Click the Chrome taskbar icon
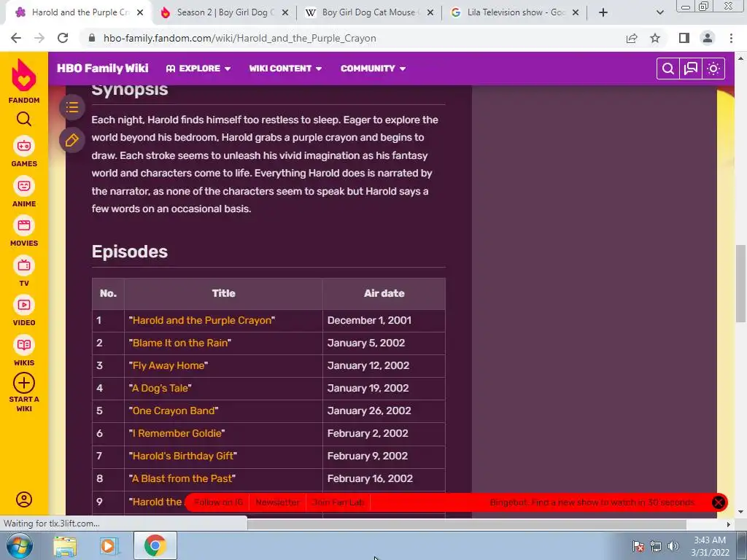 [155, 545]
